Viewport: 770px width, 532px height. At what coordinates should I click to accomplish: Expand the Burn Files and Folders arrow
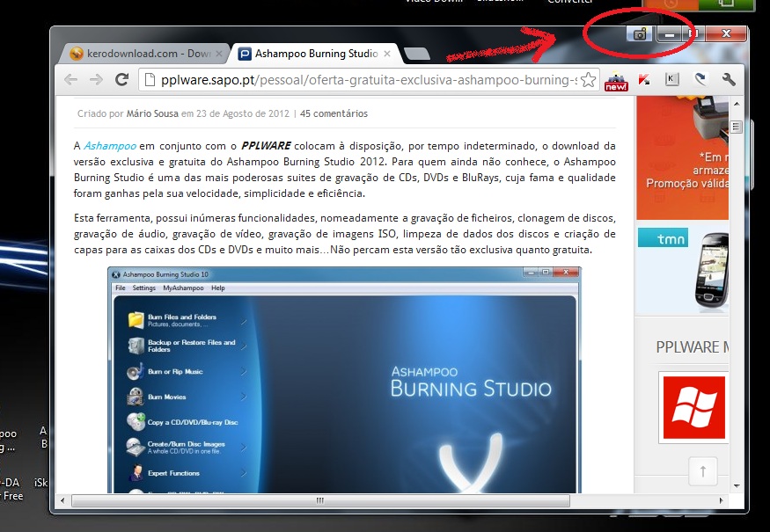[x=243, y=322]
